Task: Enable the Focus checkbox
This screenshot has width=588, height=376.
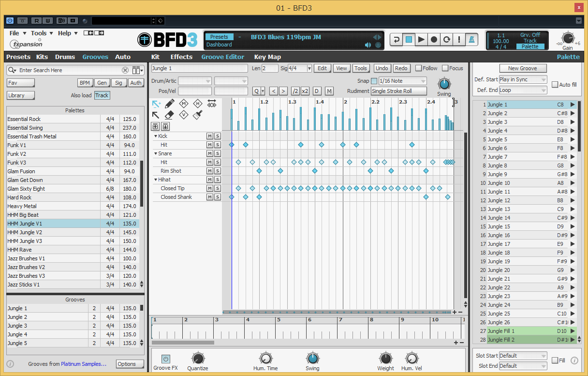Action: click(445, 68)
